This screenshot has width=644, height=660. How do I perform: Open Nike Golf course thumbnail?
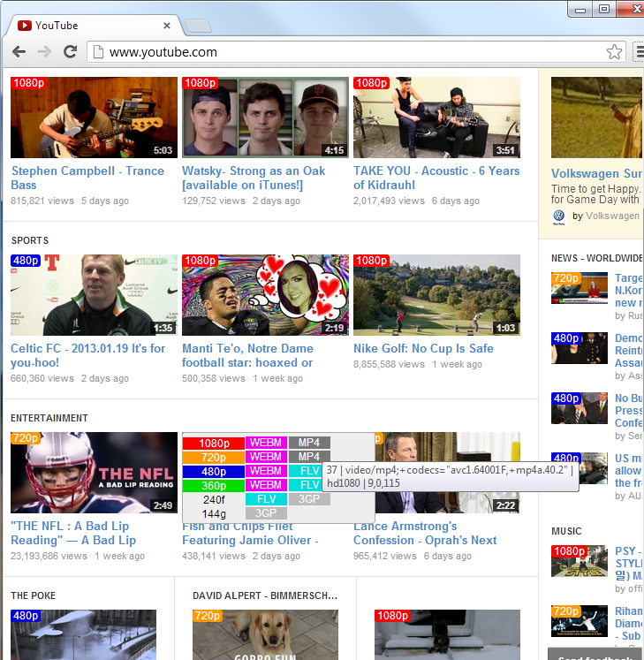coord(437,295)
